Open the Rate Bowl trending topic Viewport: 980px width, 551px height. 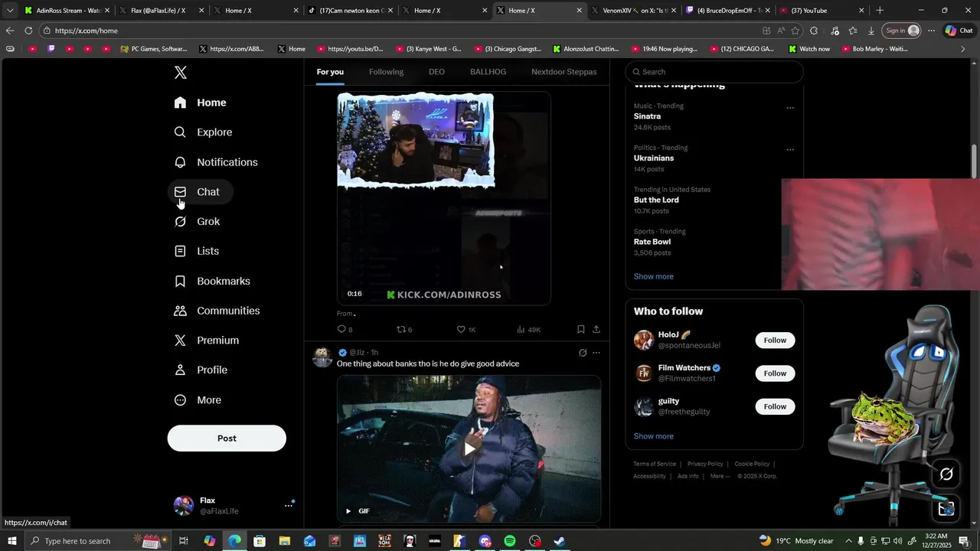tap(652, 242)
